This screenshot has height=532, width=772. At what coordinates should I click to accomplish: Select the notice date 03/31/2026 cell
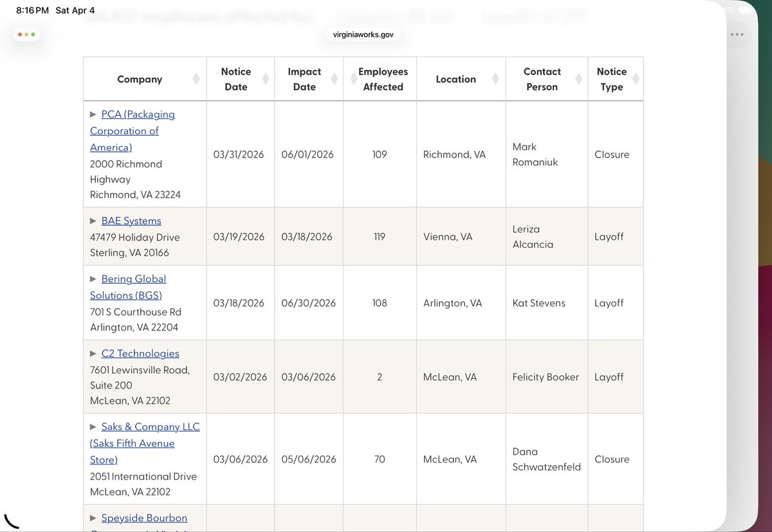(x=239, y=154)
